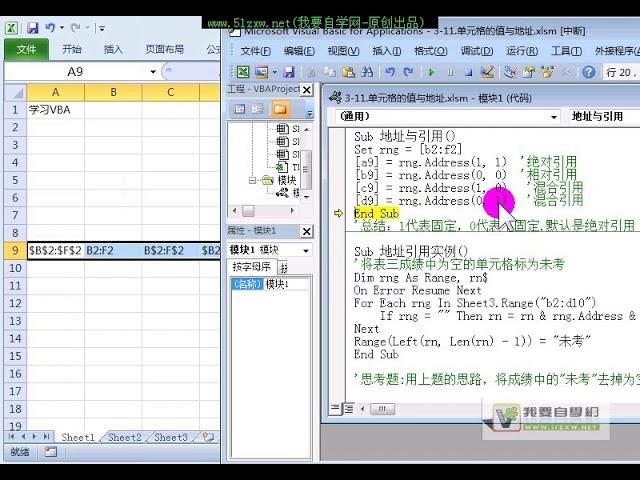Click the Design Mode icon in VBA toolbar
Screen dimensions: 640x480
[487, 72]
